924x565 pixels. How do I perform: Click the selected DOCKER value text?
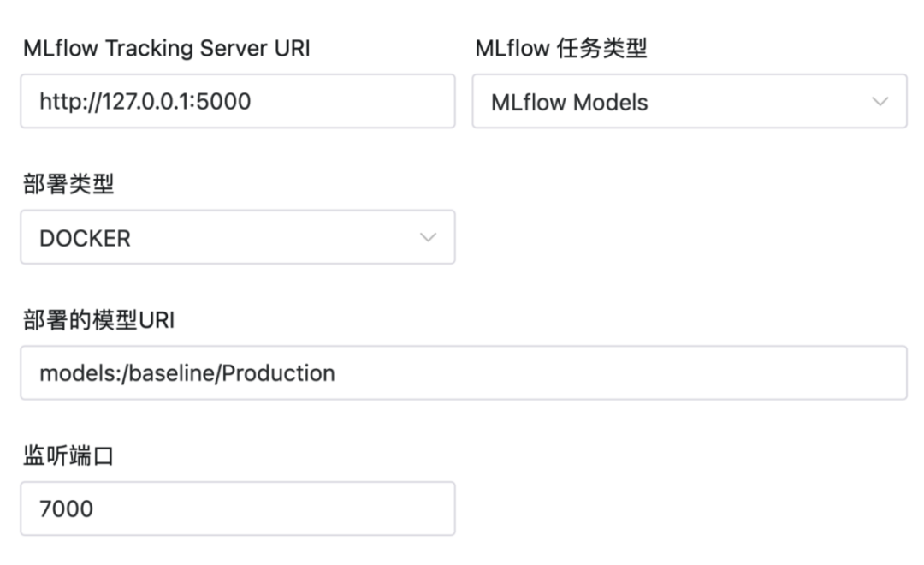point(85,238)
